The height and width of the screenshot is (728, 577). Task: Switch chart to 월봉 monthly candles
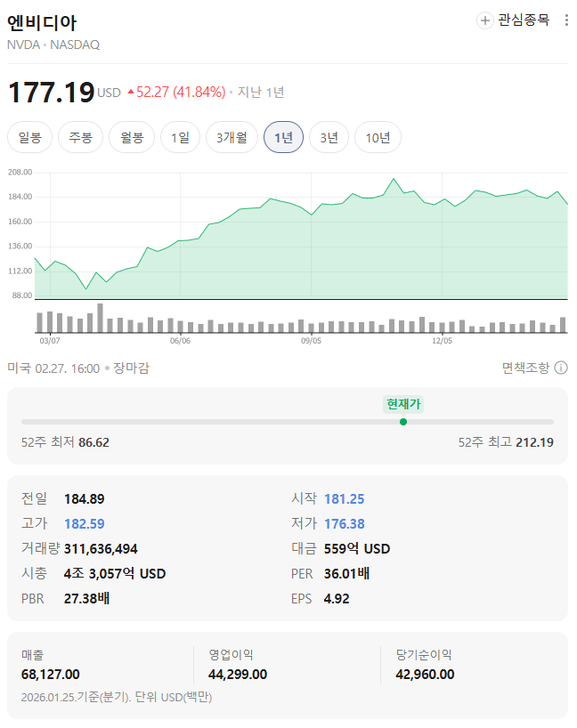click(132, 137)
